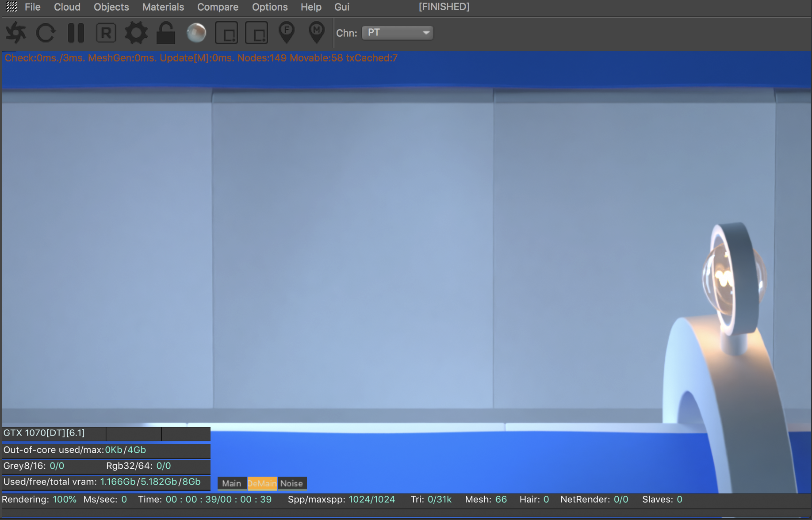The height and width of the screenshot is (520, 812).
Task: Switch to the Noise pass tab
Action: 292,483
